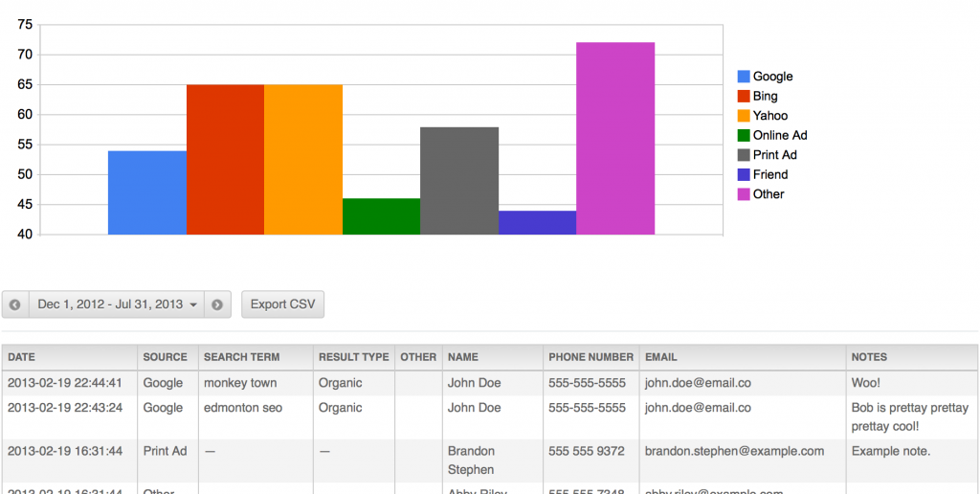Click search term 'monkey town'
The image size is (980, 494).
point(240,383)
